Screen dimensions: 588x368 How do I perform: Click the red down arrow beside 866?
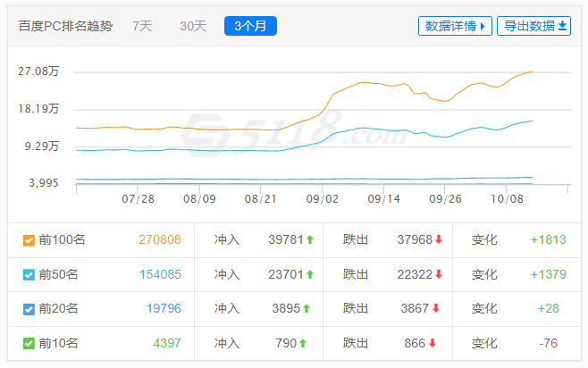pyautogui.click(x=433, y=343)
